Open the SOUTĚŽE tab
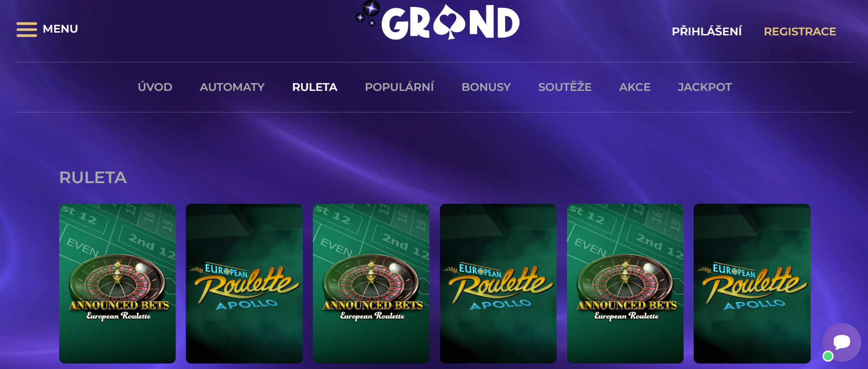This screenshot has height=369, width=868. click(565, 87)
